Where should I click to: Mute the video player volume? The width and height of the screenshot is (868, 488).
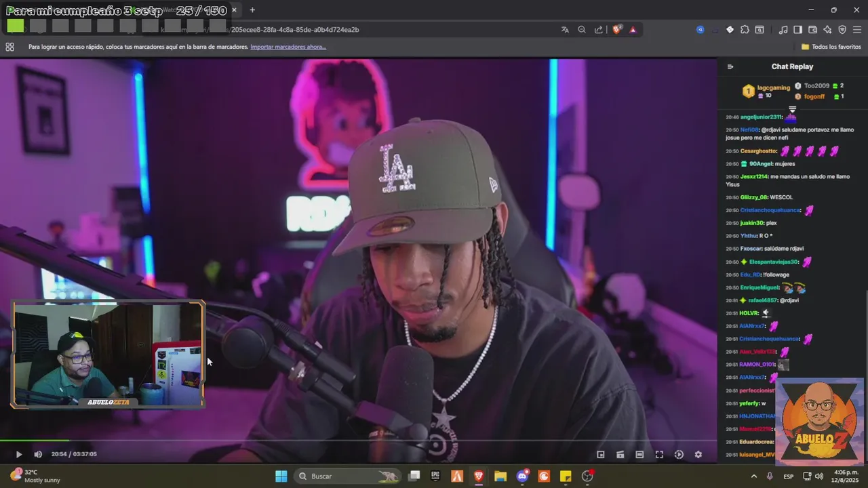pos(38,454)
